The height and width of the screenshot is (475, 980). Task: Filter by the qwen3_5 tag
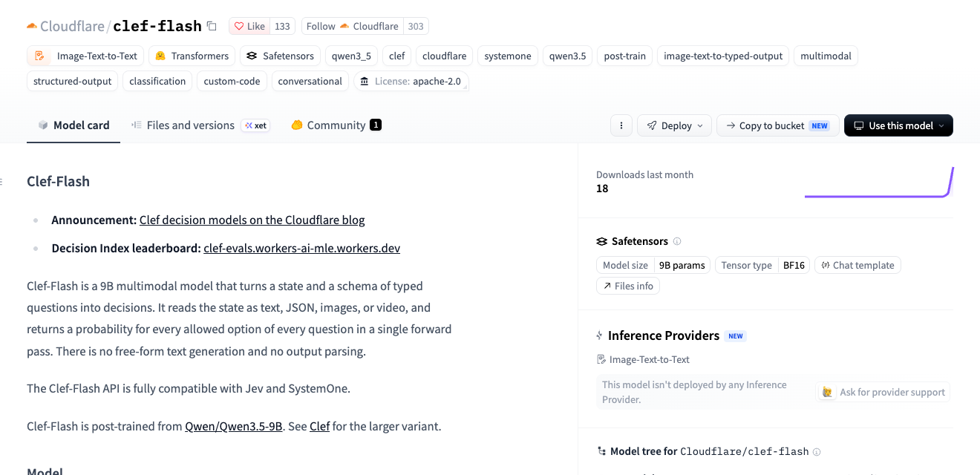352,56
